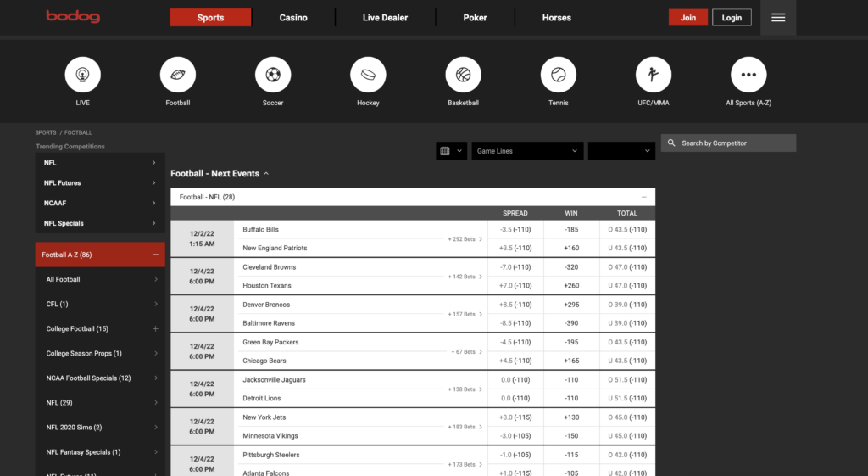This screenshot has height=476, width=868.
Task: Select Denver Broncos win +295
Action: pos(571,305)
